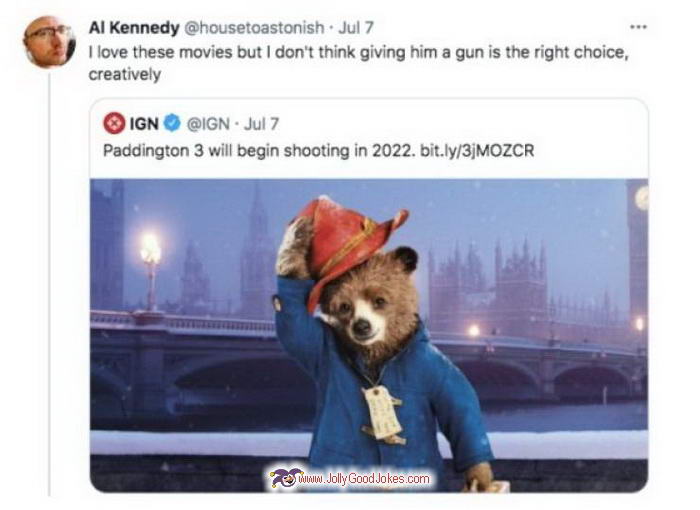Click the luggage tag on Paddington's coat

(x=382, y=413)
